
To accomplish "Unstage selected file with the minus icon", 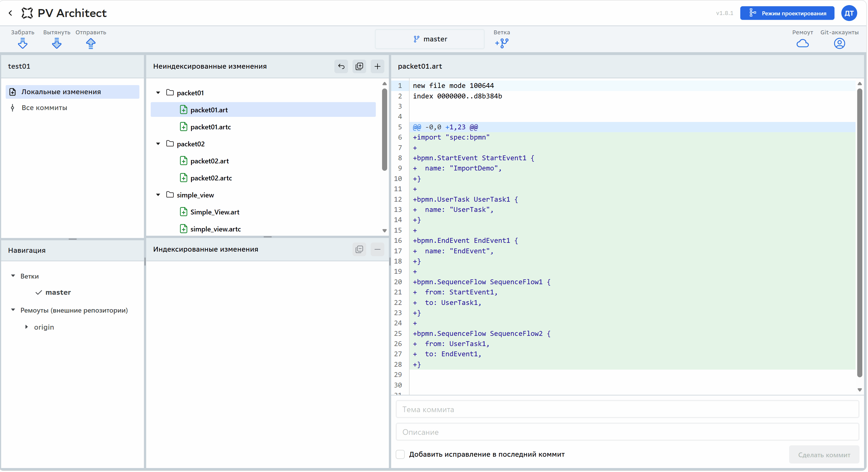I will click(x=378, y=249).
